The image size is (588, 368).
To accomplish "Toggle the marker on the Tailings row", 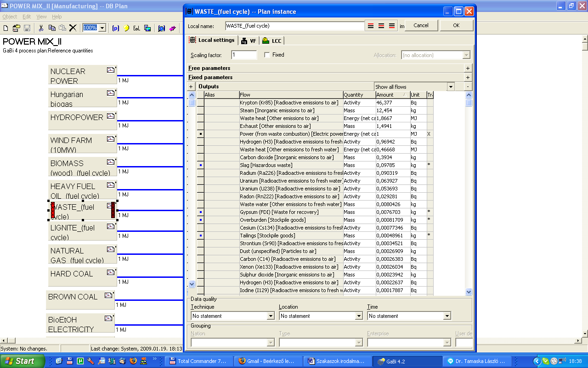I will (x=201, y=236).
